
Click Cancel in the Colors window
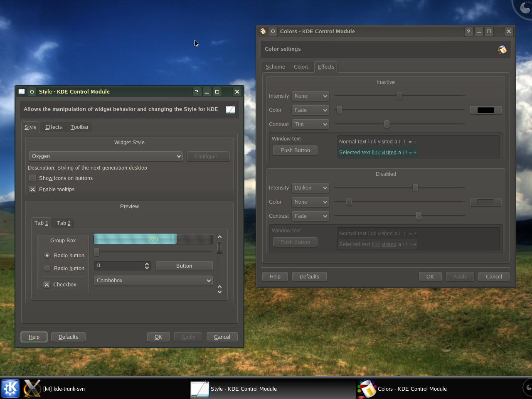tap(494, 276)
